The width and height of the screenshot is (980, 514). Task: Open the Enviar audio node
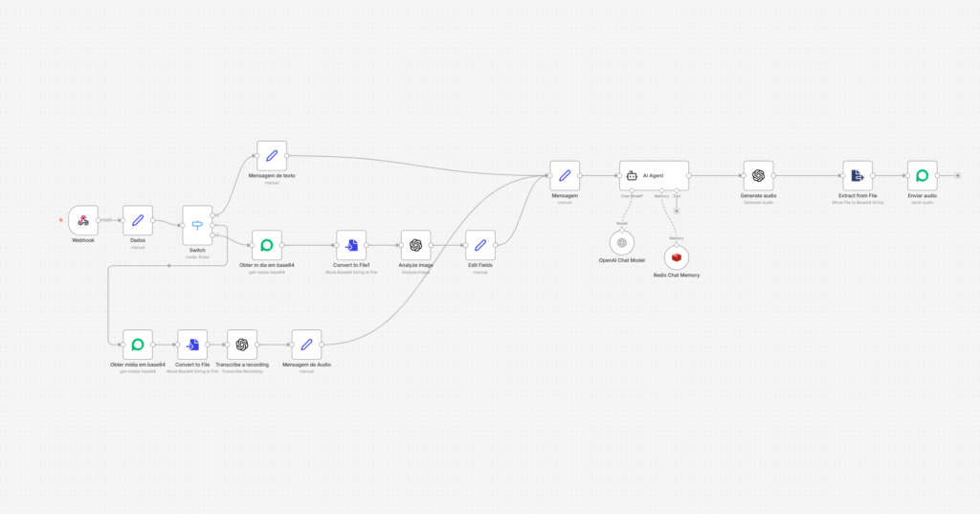click(x=922, y=175)
